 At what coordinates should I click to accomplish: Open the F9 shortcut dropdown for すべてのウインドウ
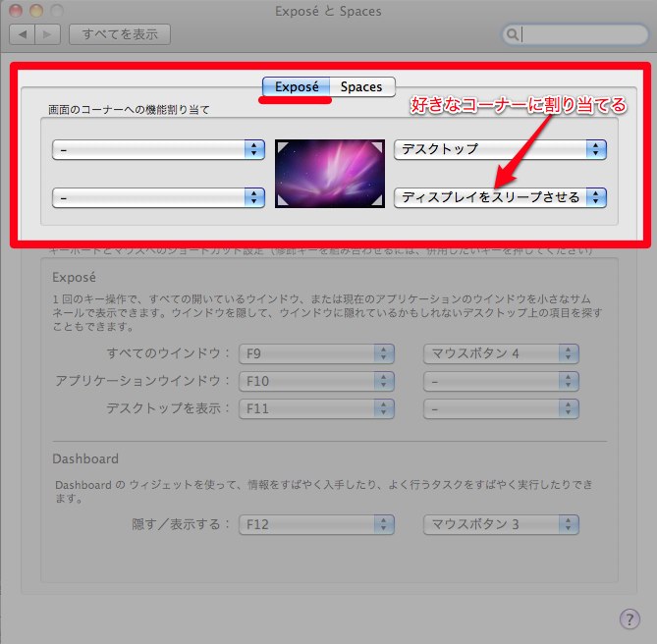[316, 353]
